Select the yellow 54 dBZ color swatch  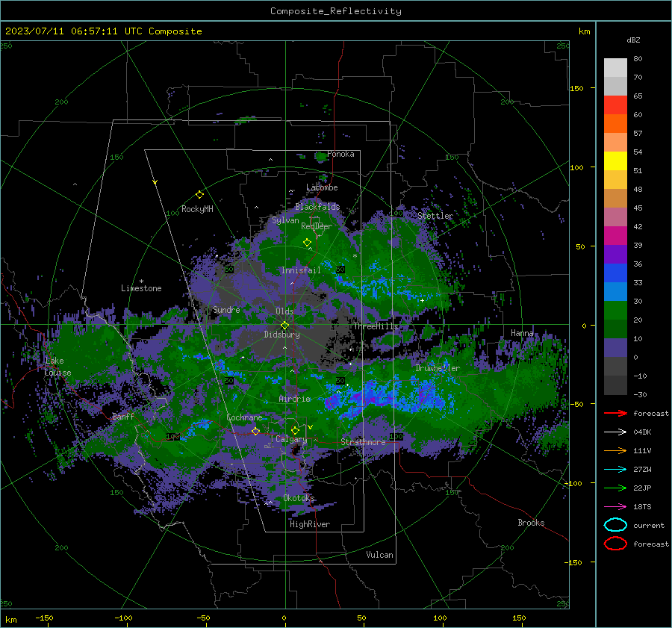[x=615, y=161]
